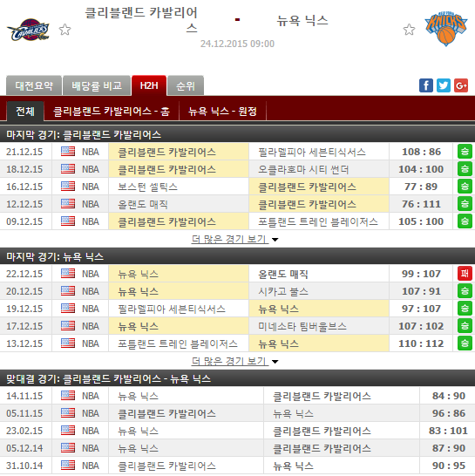This screenshot has height=476, width=475.
Task: Select the 전체 filter tab
Action: [25, 111]
